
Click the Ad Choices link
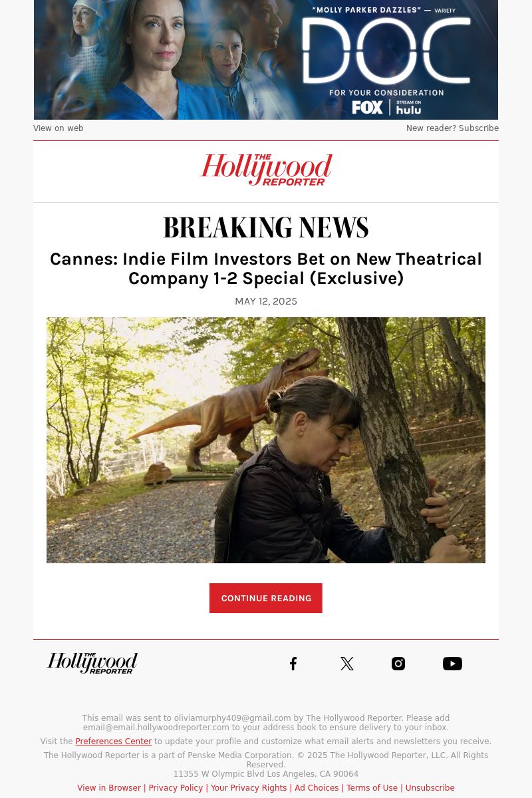pyautogui.click(x=317, y=788)
